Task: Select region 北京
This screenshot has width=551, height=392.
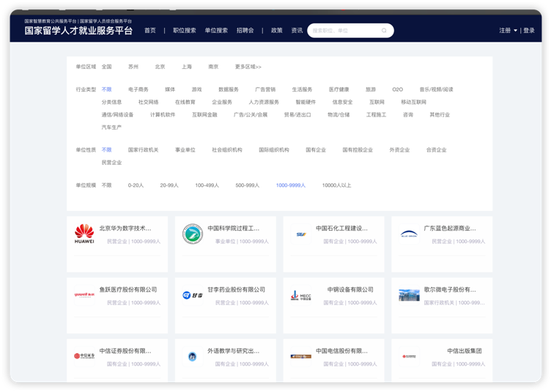Action: [160, 67]
